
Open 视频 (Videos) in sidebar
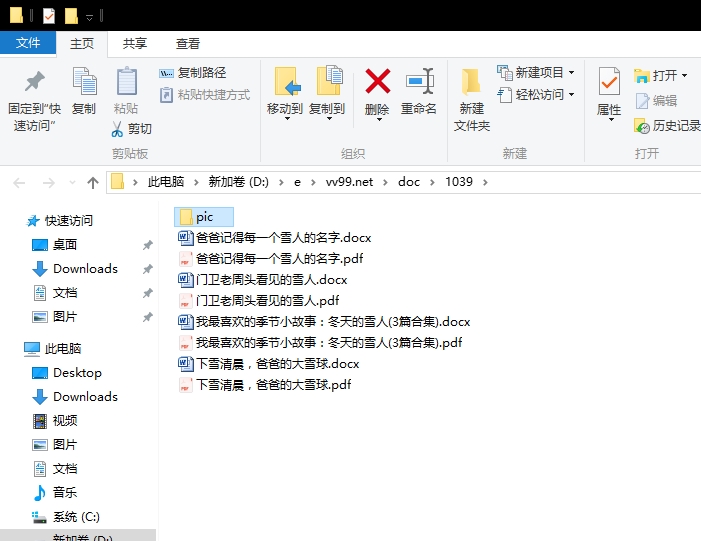[x=55, y=421]
